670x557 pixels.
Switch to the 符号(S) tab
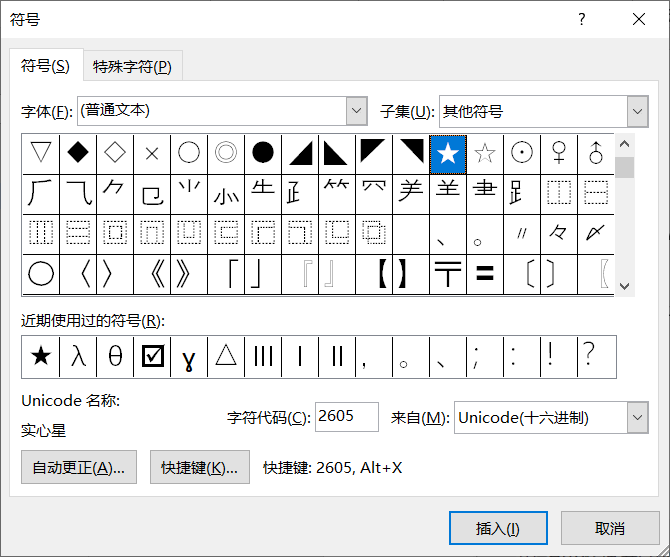point(45,66)
